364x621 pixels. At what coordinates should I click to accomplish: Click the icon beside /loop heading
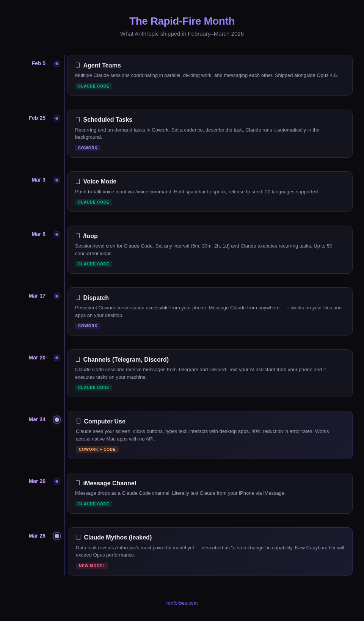point(78,236)
